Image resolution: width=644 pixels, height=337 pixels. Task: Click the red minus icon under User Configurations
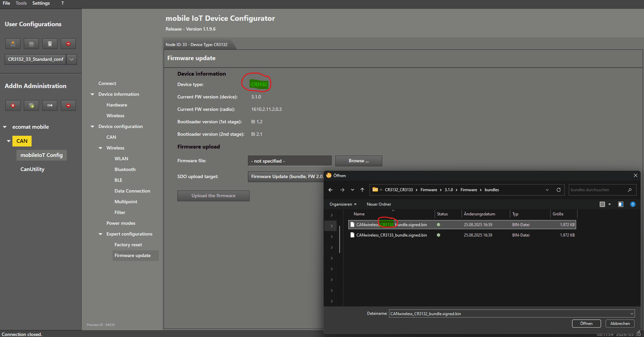pyautogui.click(x=68, y=44)
